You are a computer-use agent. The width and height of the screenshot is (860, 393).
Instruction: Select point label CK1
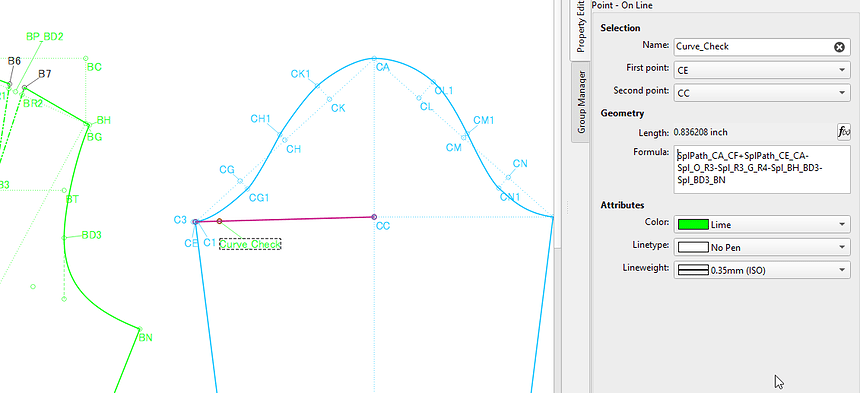click(301, 74)
